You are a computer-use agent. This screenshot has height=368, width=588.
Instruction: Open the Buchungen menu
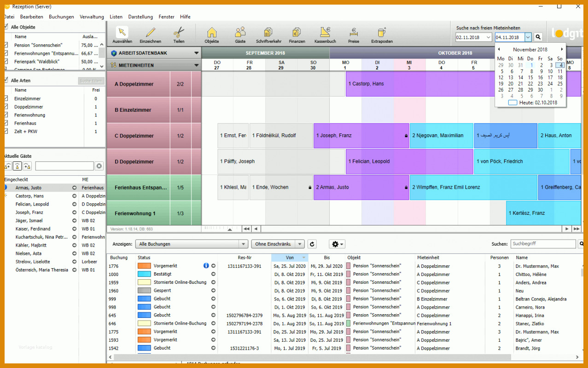point(61,17)
